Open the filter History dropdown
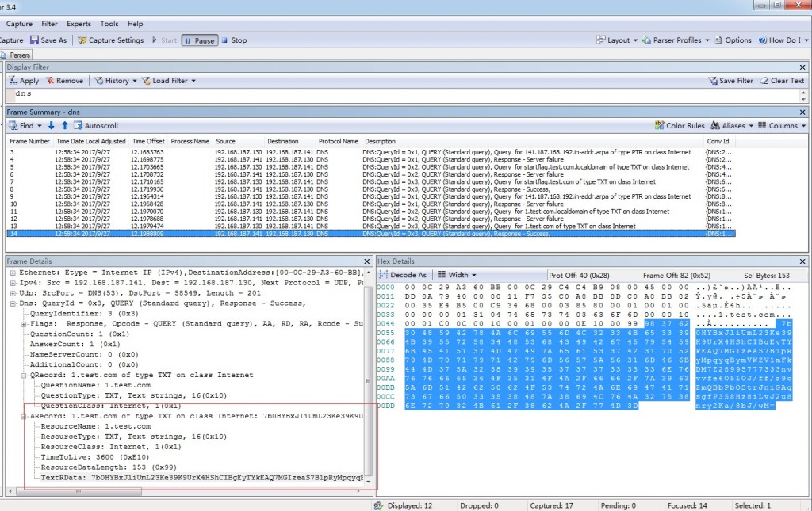The image size is (812, 511). click(x=116, y=81)
